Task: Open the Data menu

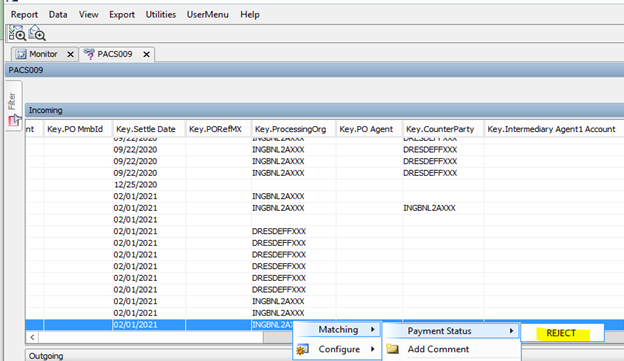Action: coord(58,15)
